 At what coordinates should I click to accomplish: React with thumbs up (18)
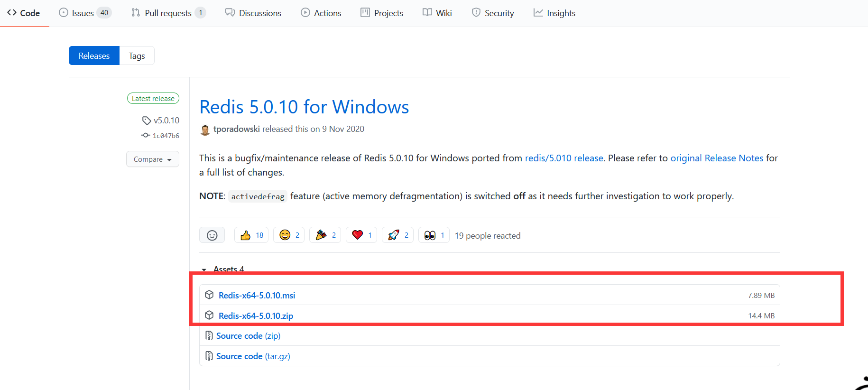[x=251, y=235]
